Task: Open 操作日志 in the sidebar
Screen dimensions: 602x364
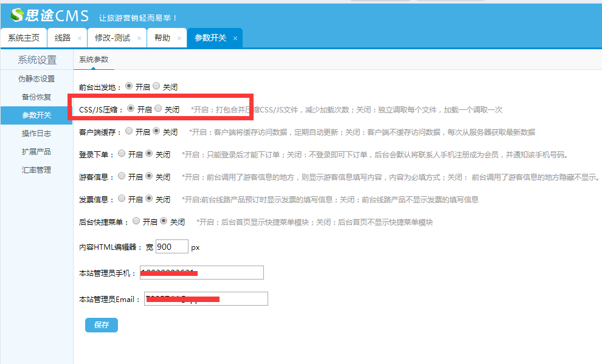Action: [36, 134]
